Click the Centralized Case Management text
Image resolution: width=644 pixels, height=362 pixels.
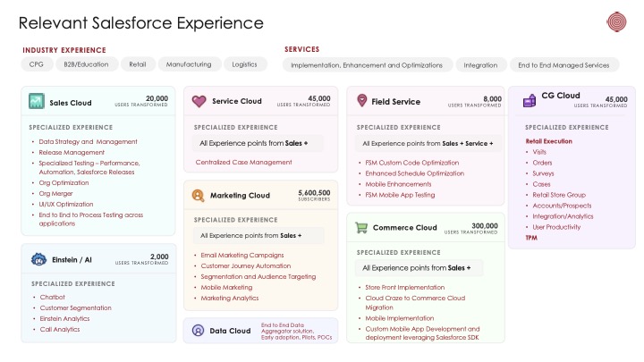tap(243, 163)
